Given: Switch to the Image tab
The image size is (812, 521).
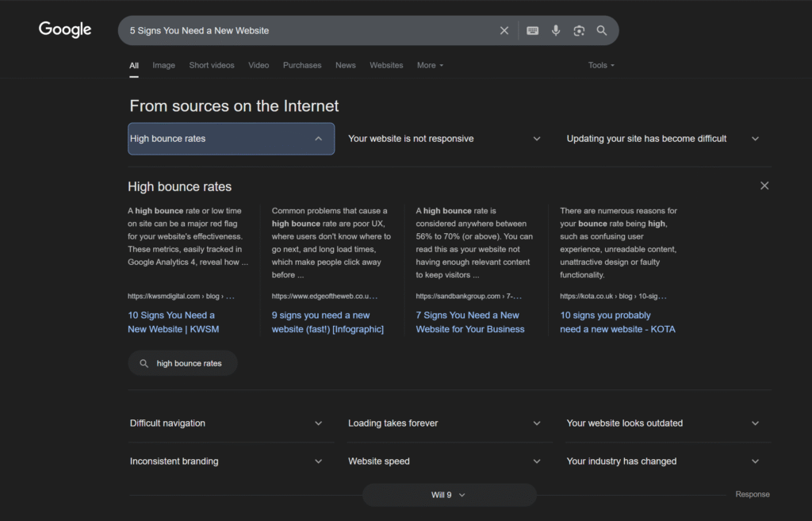Looking at the screenshot, I should click(x=163, y=65).
